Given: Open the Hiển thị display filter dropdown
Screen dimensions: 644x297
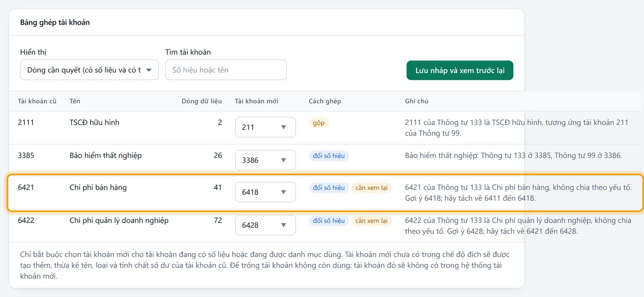Looking at the screenshot, I should [x=89, y=70].
